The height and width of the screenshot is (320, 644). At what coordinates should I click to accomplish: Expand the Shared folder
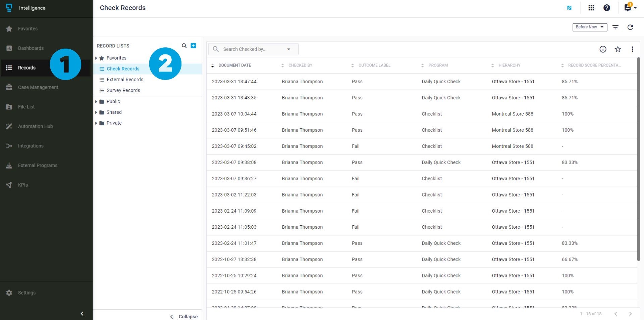96,112
